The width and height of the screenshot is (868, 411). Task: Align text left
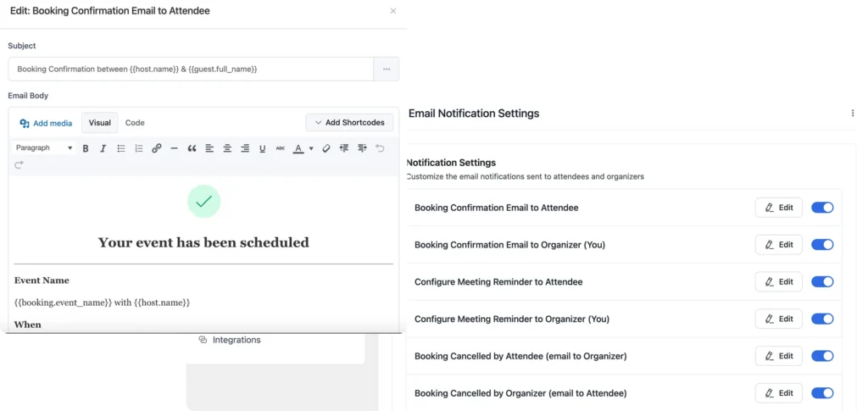209,148
